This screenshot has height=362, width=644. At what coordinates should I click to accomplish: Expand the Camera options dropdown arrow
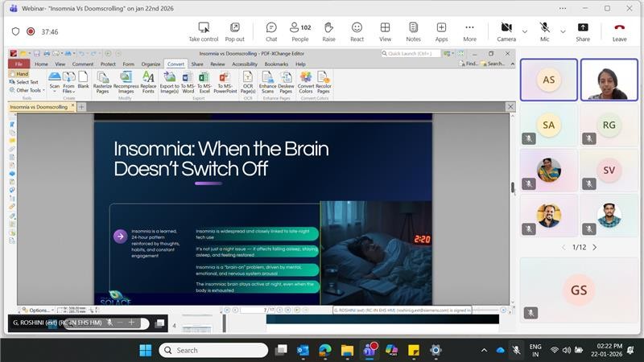coord(525,31)
